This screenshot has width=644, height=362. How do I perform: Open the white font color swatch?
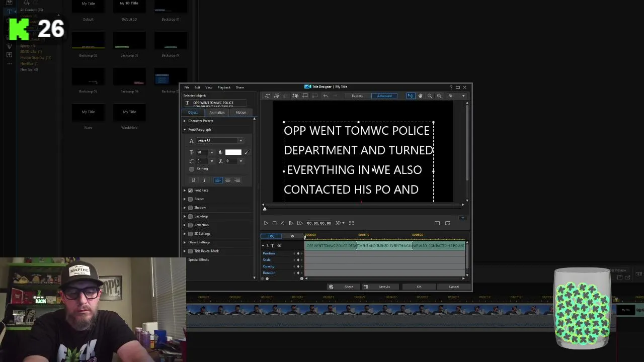click(233, 152)
